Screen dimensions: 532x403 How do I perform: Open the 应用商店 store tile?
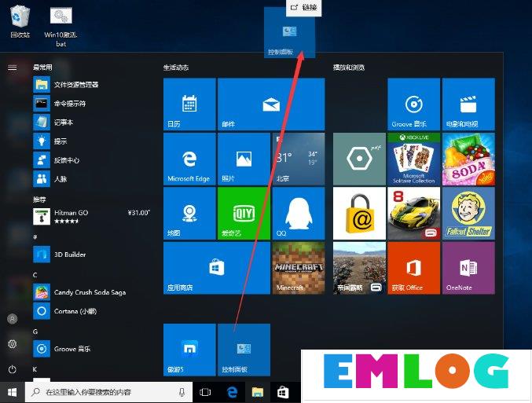click(217, 268)
